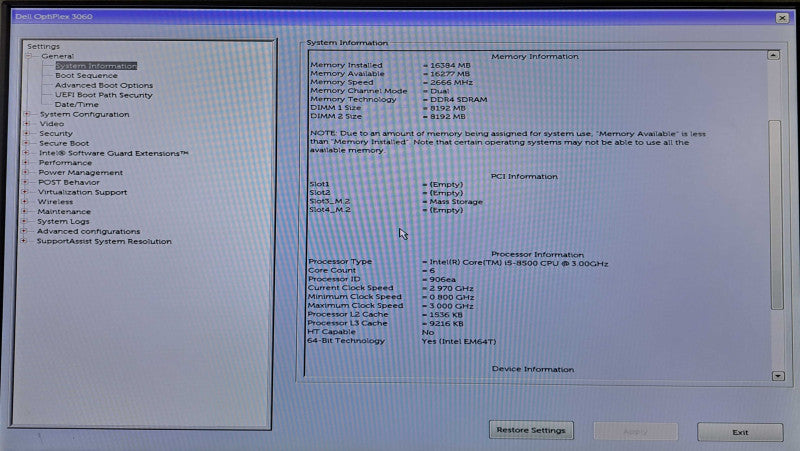Close the Dell OptiPlex 3060 window
The height and width of the screenshot is (451, 800).
(x=782, y=18)
